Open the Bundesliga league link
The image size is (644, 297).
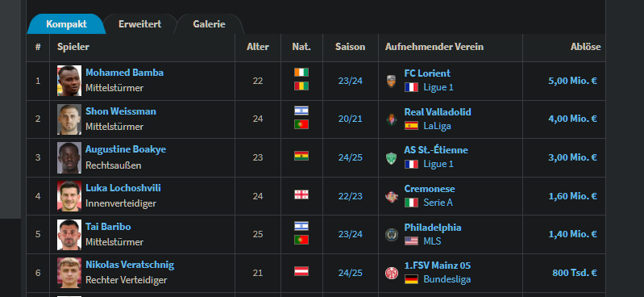(x=447, y=279)
